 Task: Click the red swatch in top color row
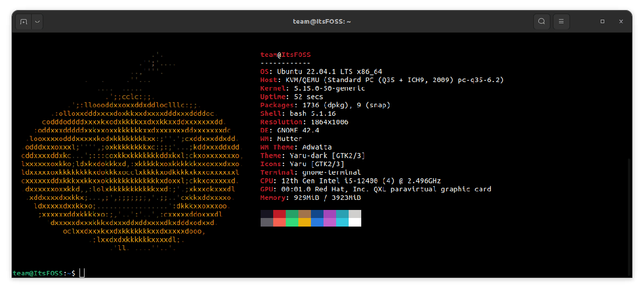[279, 214]
